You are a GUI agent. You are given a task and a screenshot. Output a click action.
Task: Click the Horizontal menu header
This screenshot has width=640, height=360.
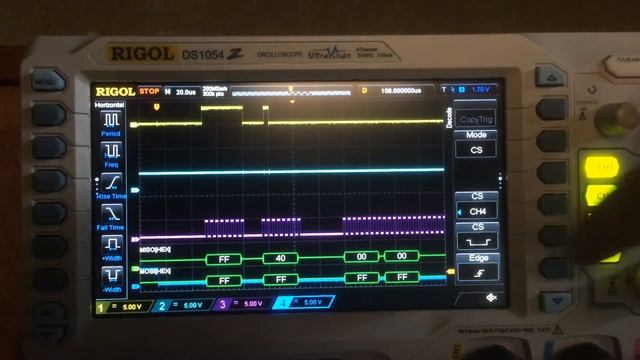click(x=109, y=105)
